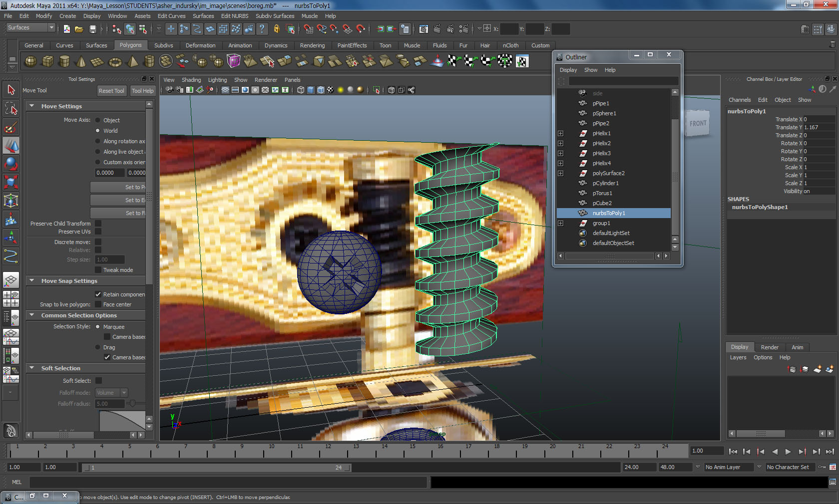
Task: Click the purple cube shelf icon
Action: [233, 61]
